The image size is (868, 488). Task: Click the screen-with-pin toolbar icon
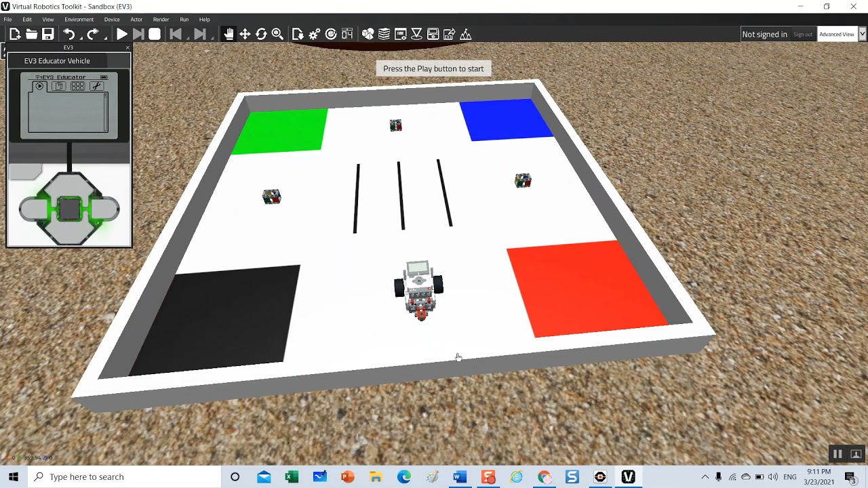(400, 34)
